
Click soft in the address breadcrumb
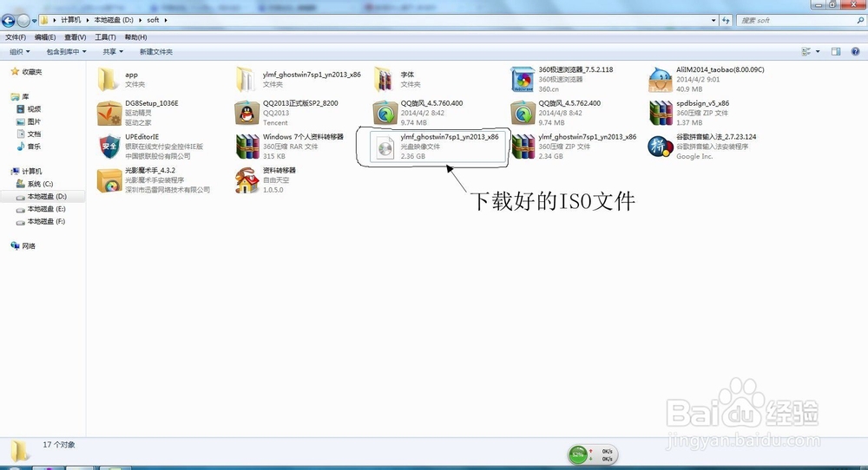click(x=154, y=20)
